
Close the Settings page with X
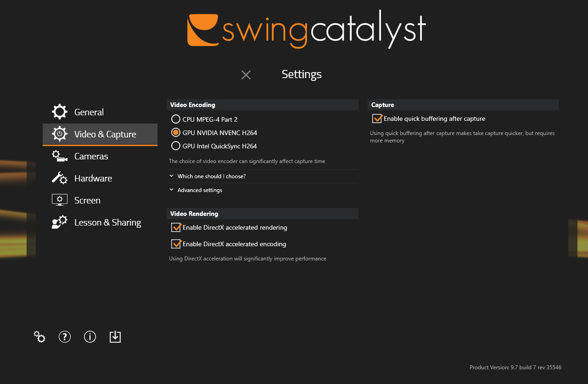coord(246,75)
